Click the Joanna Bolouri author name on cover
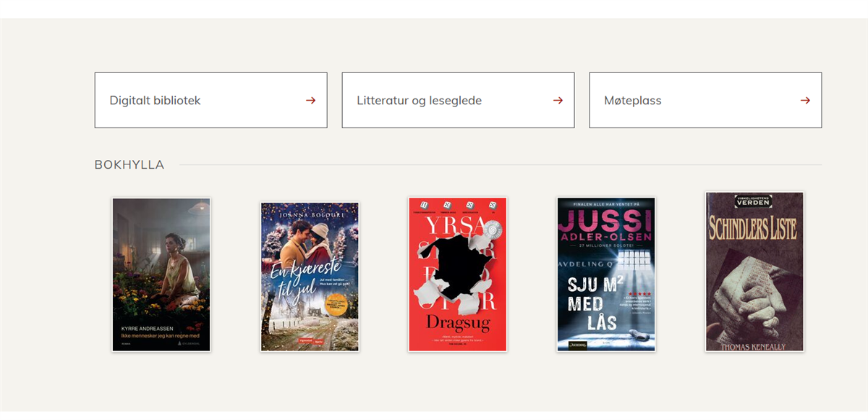Screen dimensions: 868x420 pos(310,213)
